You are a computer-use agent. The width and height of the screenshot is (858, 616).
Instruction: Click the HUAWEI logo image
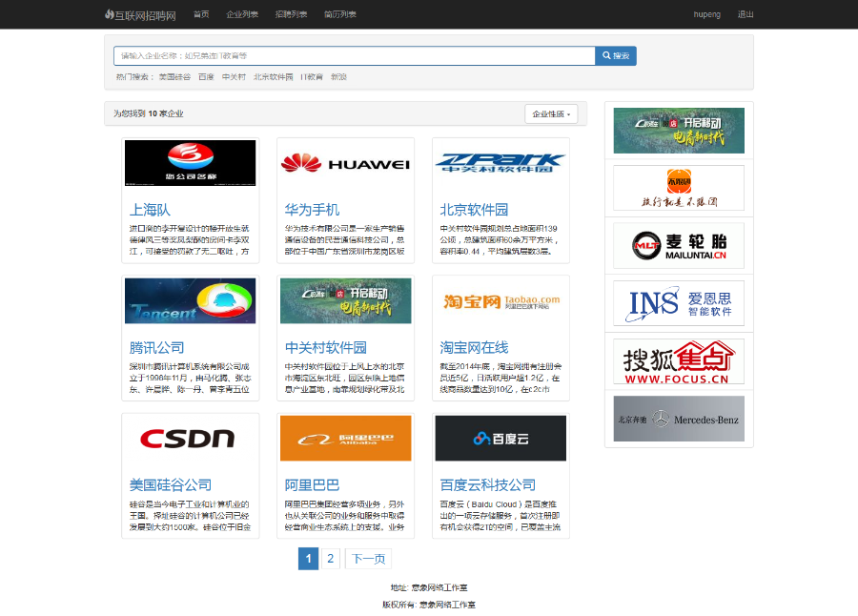(345, 165)
